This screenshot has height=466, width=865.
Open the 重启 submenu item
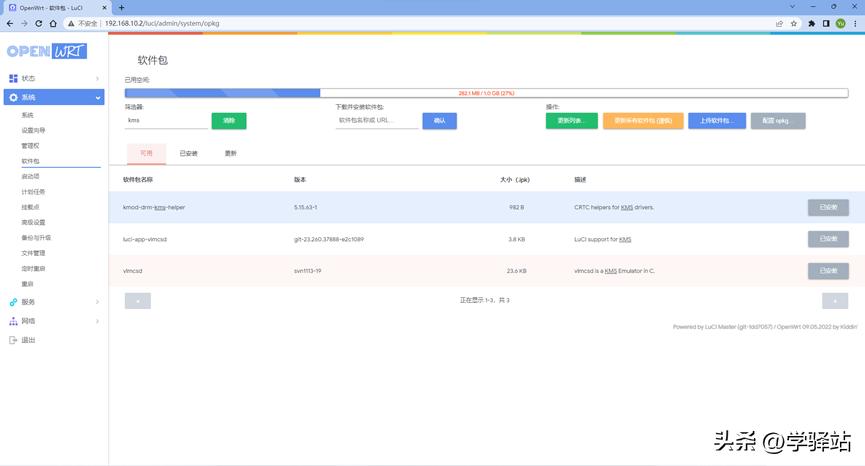pos(28,284)
